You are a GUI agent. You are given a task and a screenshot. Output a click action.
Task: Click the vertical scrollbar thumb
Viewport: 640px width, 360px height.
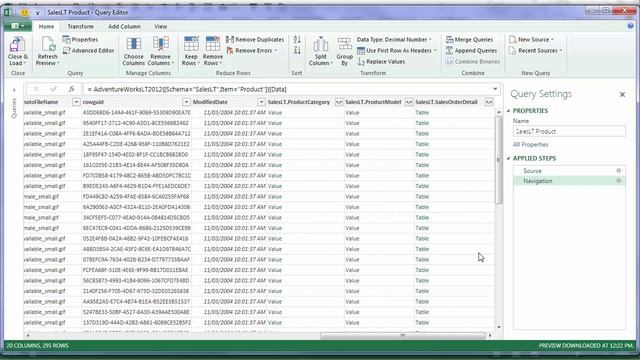pyautogui.click(x=498, y=160)
